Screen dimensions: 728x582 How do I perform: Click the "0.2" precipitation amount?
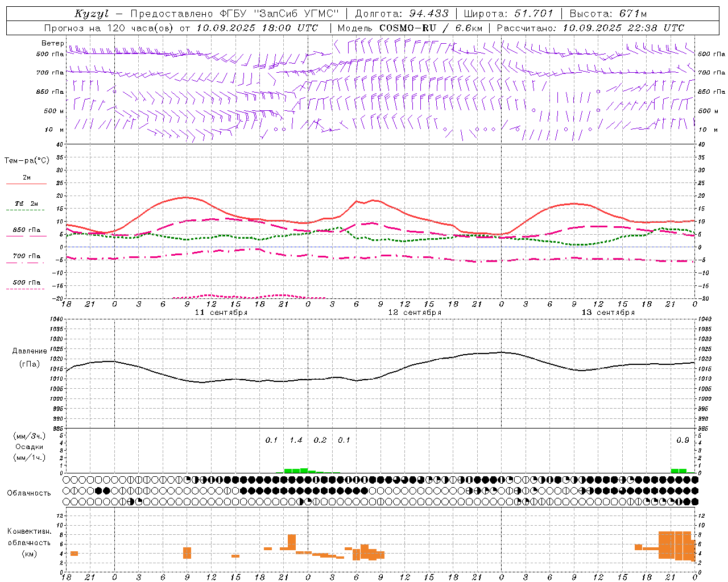[x=320, y=440]
